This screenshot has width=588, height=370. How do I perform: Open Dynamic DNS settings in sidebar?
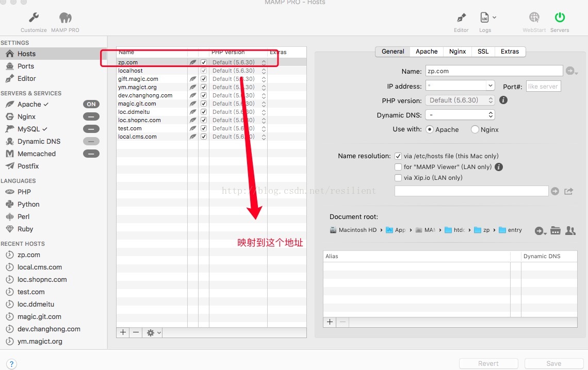(39, 141)
